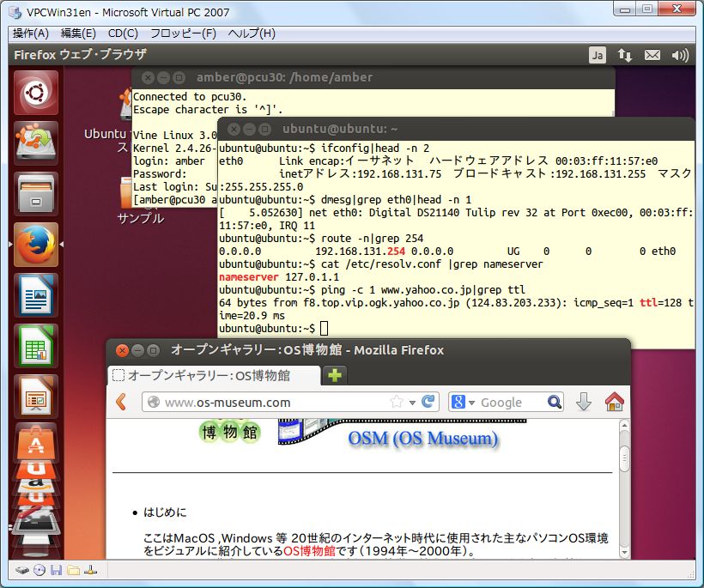Maximize the Firefox window
Screen dimensions: 704x588
[153, 350]
